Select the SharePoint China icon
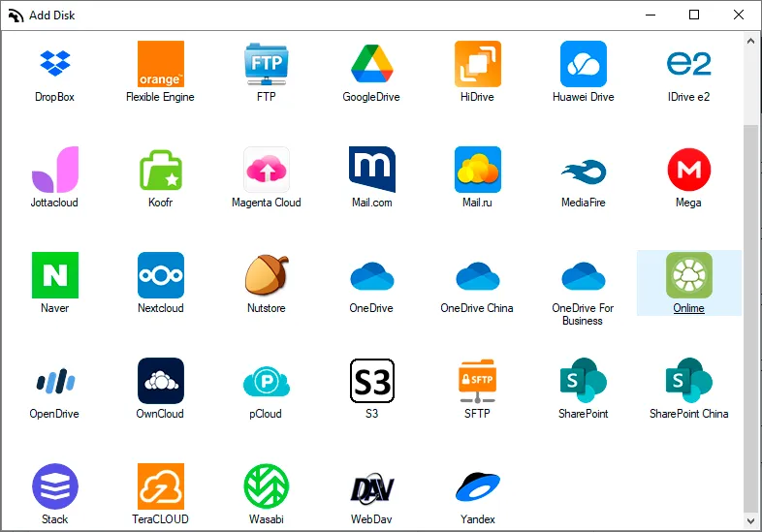Viewport: 762px width, 532px height. point(689,381)
